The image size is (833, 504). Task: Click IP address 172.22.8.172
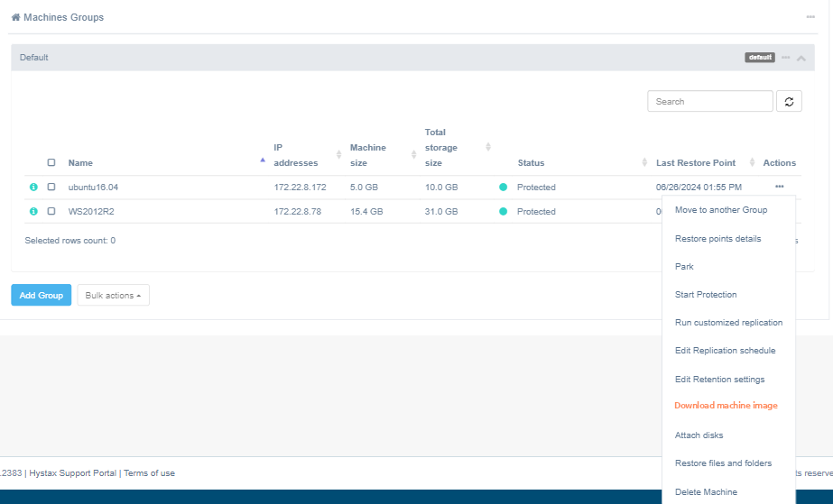click(300, 188)
